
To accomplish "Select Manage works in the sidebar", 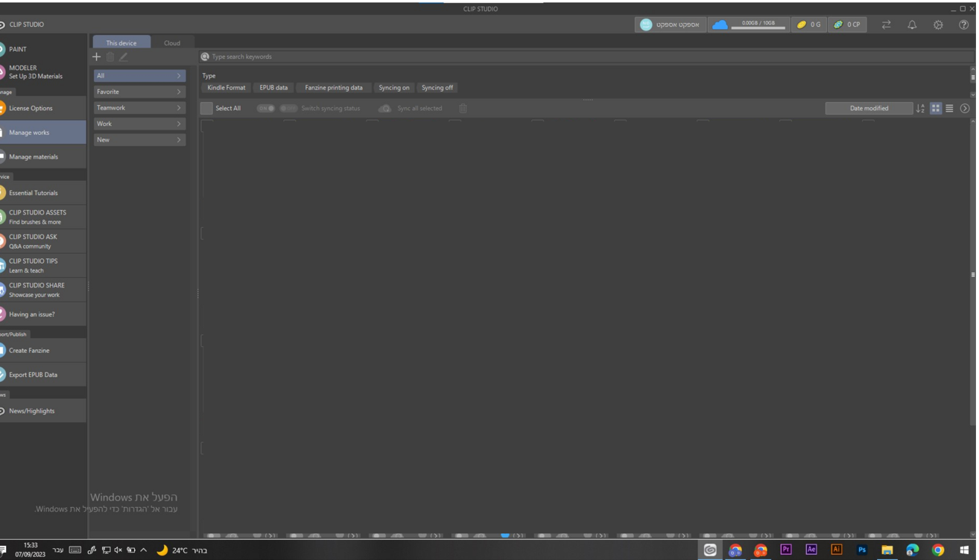I will coord(42,133).
